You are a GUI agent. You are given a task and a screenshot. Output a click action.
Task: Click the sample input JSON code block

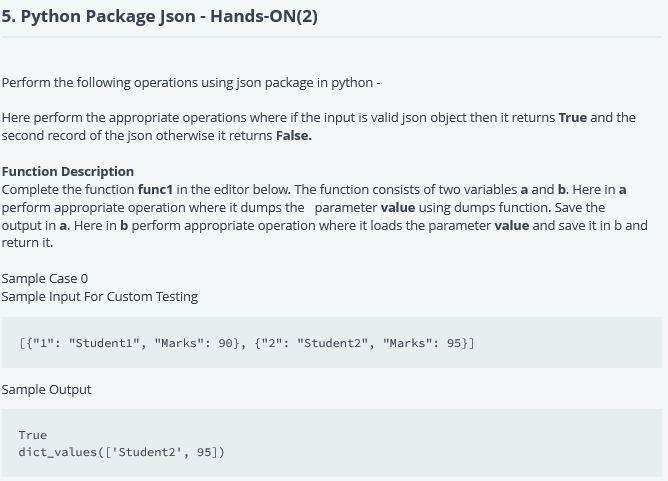point(332,342)
